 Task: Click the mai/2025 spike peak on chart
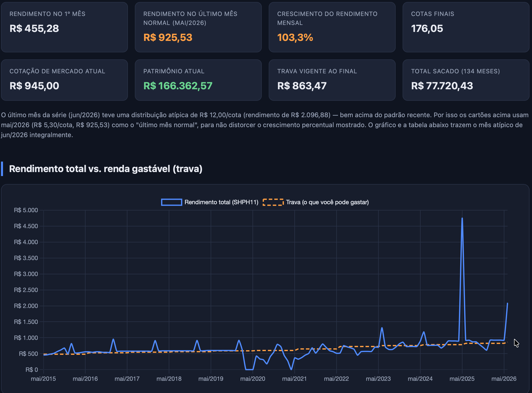coord(462,218)
